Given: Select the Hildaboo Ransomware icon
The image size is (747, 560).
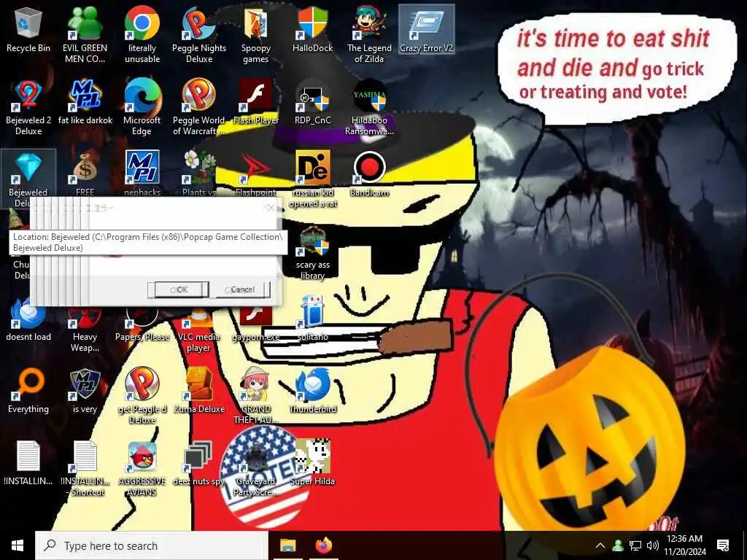Looking at the screenshot, I should click(x=369, y=107).
